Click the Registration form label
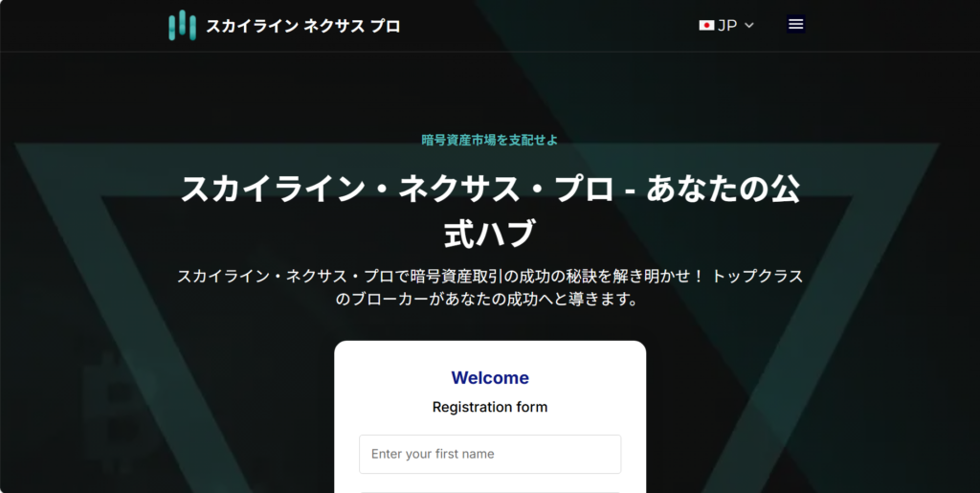 [x=490, y=407]
